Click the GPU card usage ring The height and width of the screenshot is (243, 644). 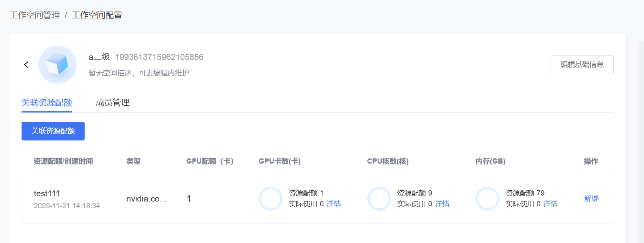271,199
